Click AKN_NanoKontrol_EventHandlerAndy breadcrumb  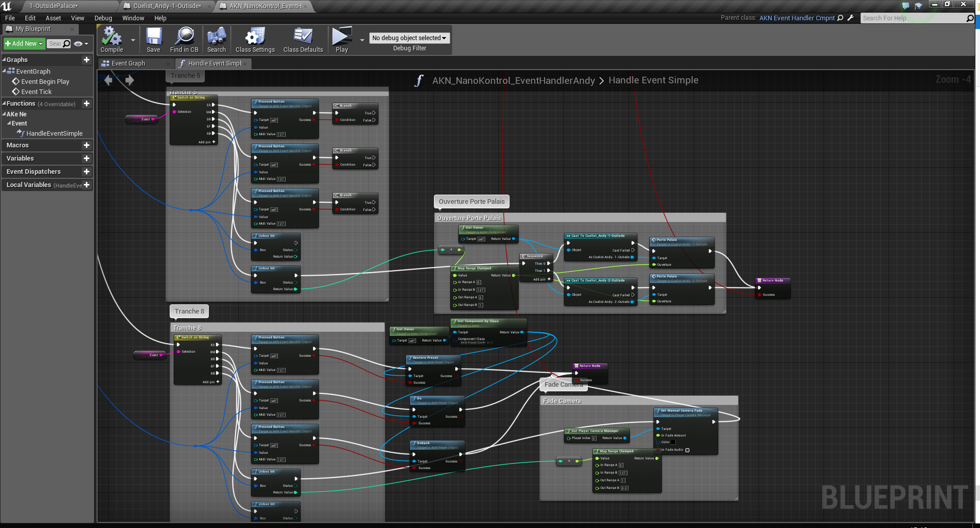tap(513, 80)
